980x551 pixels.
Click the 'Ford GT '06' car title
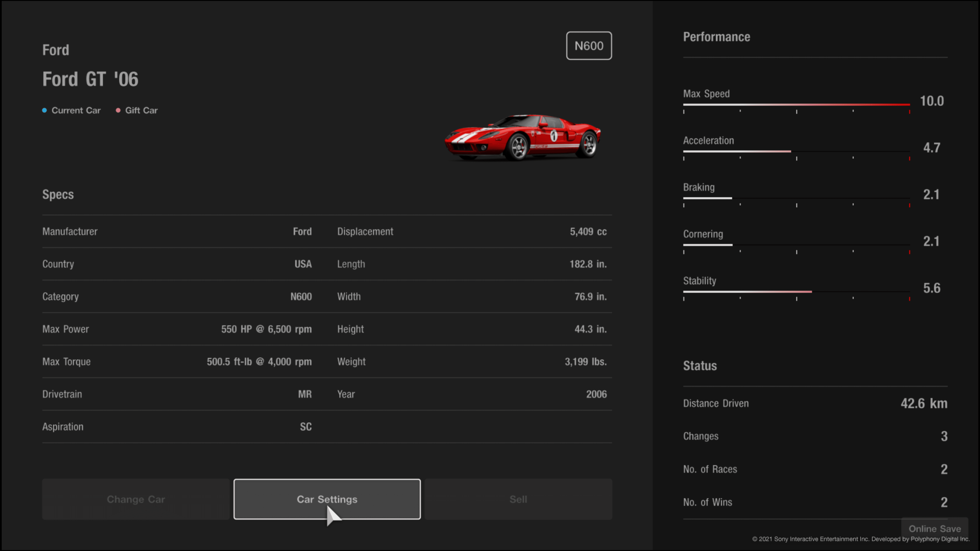[90, 79]
